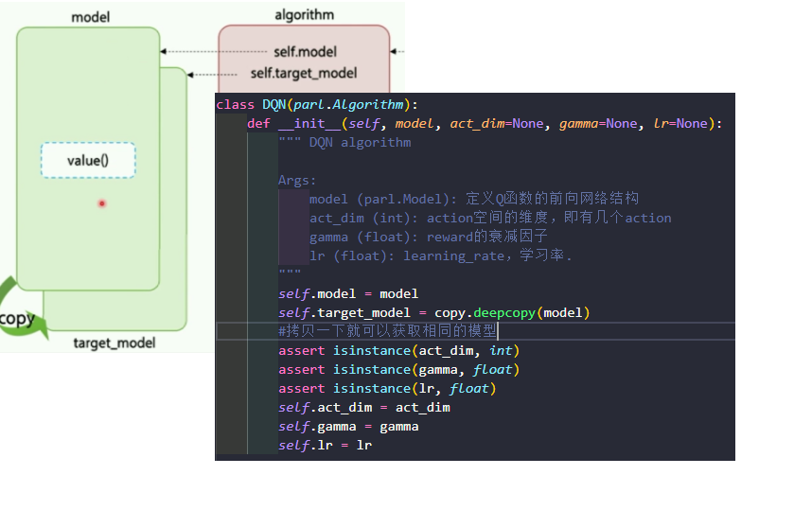812x528 pixels.
Task: Click the dashed value() box
Action: click(88, 161)
